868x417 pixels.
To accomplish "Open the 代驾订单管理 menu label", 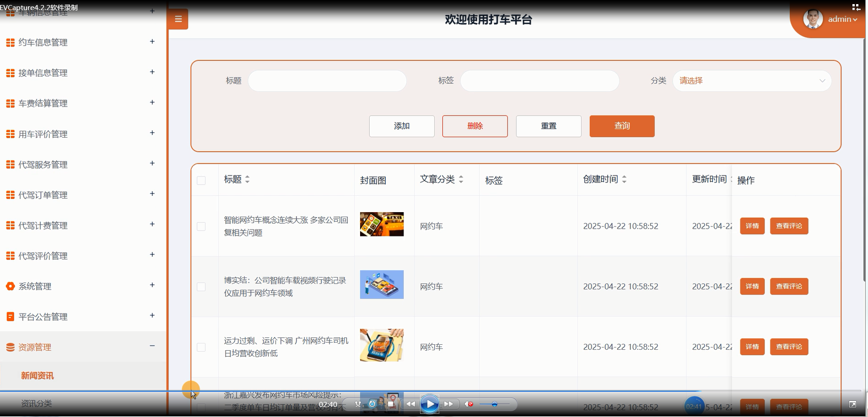I will pyautogui.click(x=43, y=195).
